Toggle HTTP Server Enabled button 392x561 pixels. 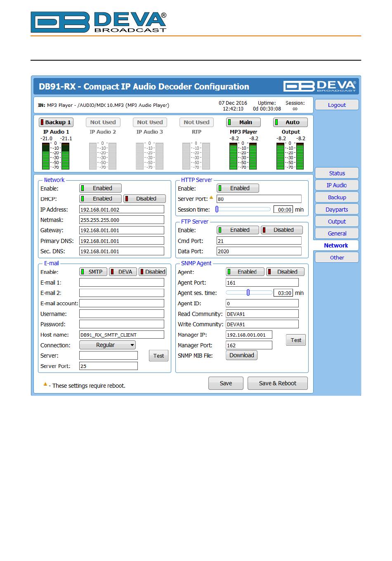point(238,188)
